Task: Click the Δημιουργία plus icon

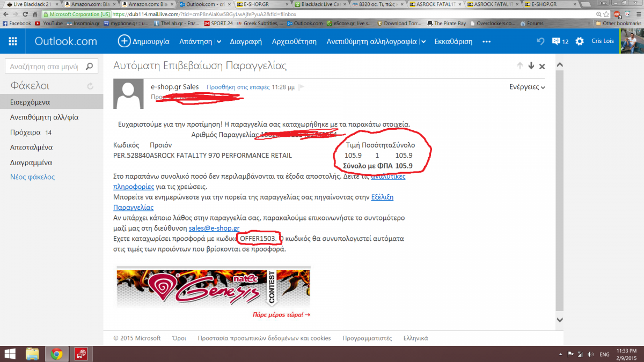Action: coord(124,41)
